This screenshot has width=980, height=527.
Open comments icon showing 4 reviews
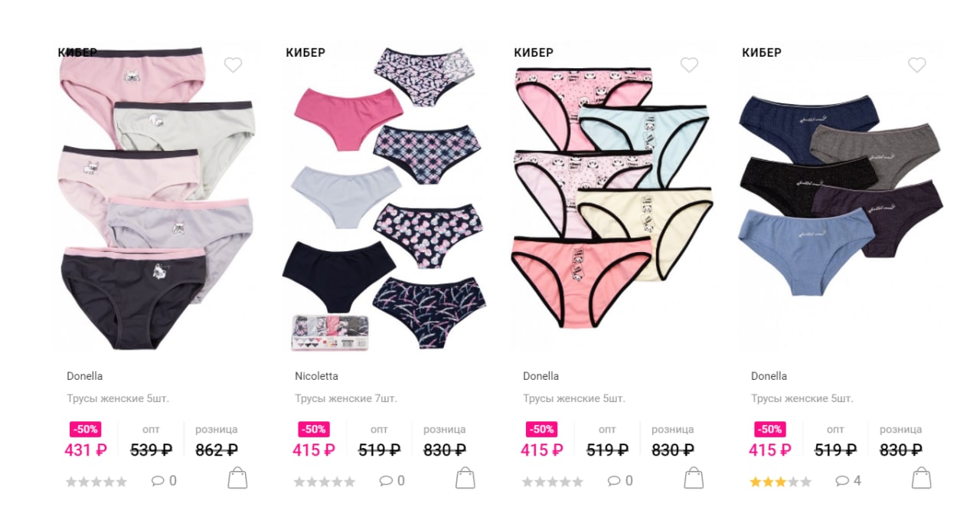pos(848,481)
